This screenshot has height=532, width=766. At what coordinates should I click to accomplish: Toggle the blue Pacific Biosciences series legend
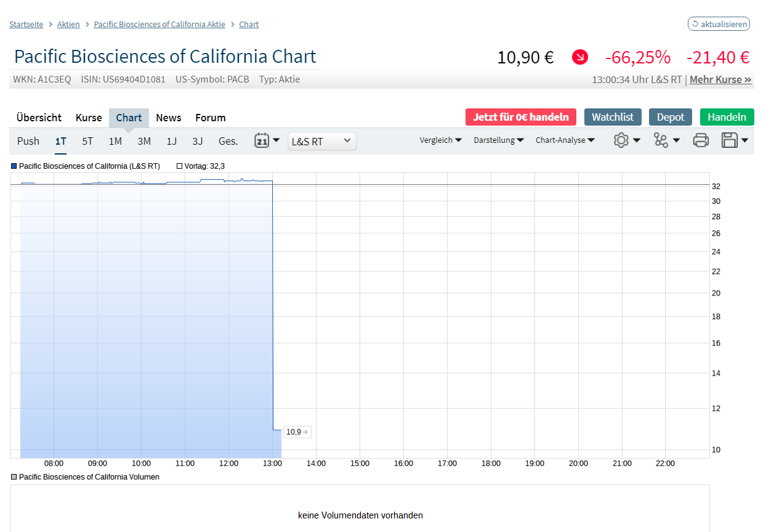[14, 166]
